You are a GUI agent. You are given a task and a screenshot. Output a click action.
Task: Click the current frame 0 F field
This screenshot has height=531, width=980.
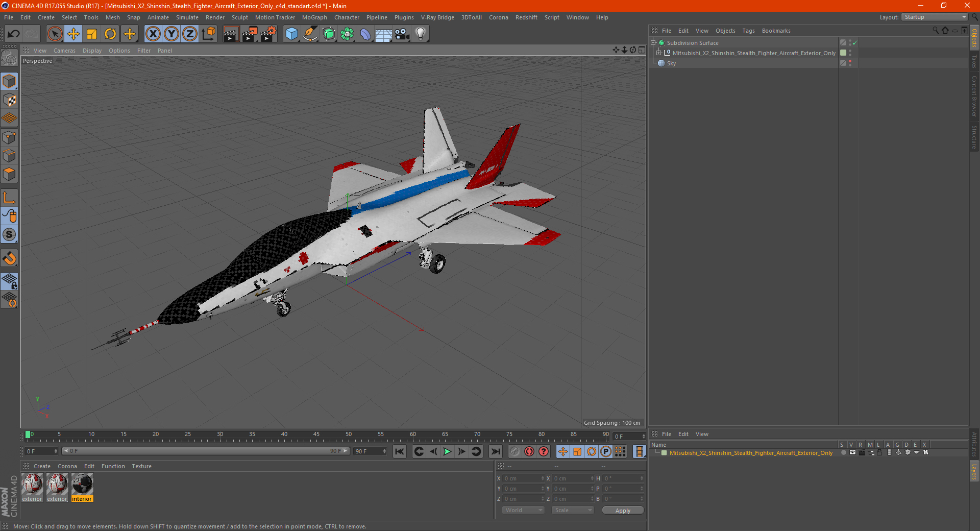point(41,451)
